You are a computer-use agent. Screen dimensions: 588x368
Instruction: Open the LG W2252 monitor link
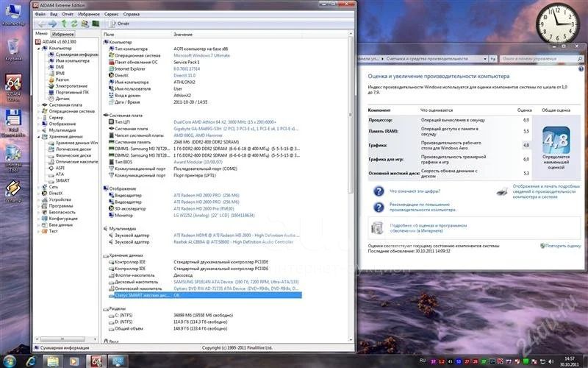214,216
